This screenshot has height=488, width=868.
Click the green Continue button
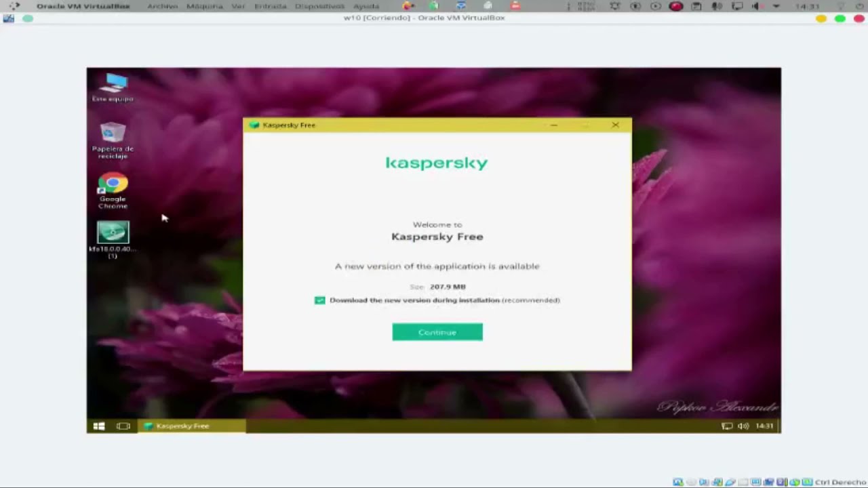point(437,332)
